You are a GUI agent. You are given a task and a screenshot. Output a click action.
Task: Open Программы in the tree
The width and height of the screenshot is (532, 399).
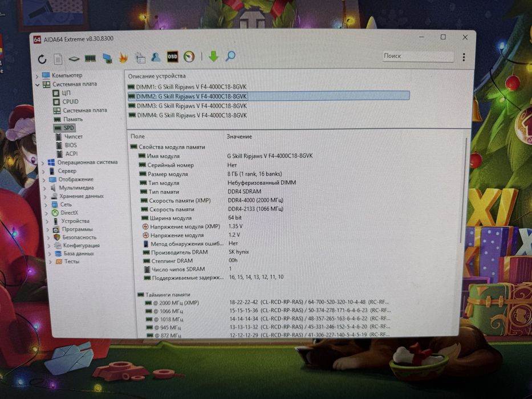click(77, 229)
